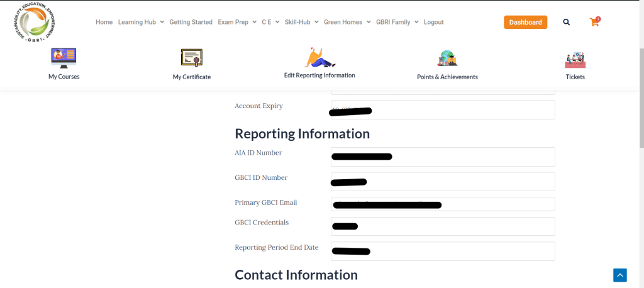The width and height of the screenshot is (644, 288).
Task: Click the Tickets meeting icon
Action: pyautogui.click(x=575, y=60)
